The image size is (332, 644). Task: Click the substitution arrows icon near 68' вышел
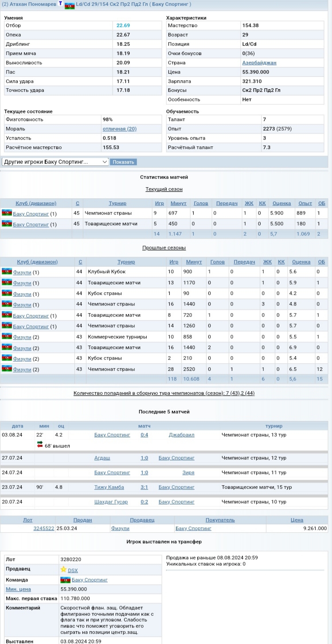click(x=40, y=444)
